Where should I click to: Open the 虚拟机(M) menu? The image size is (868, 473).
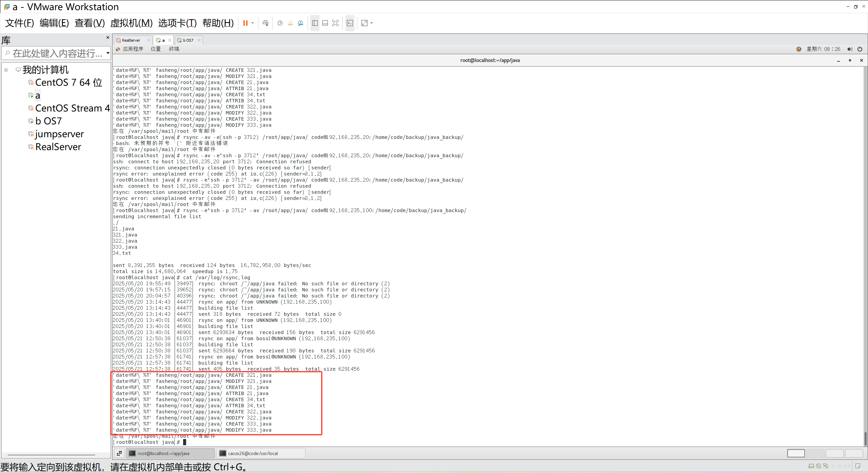point(131,23)
